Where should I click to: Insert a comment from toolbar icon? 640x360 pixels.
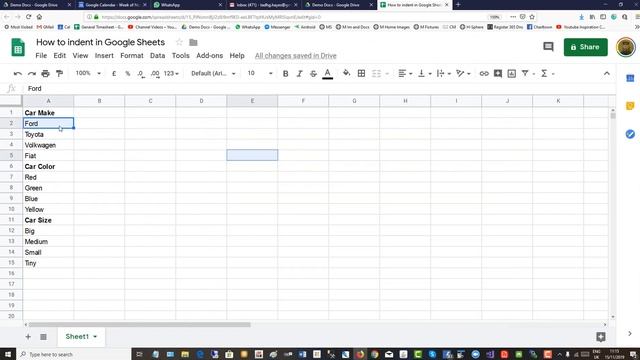coord(498,73)
